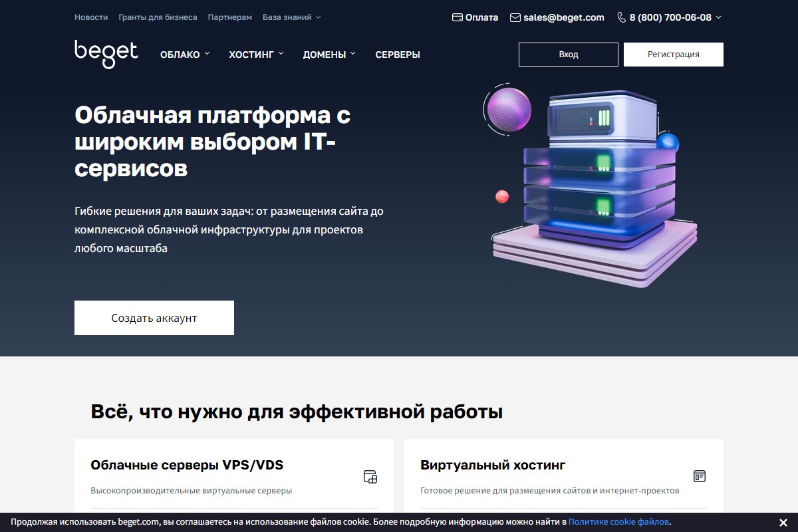Expand the phone number dropdown arrow
This screenshot has width=798, height=532.
718,18
